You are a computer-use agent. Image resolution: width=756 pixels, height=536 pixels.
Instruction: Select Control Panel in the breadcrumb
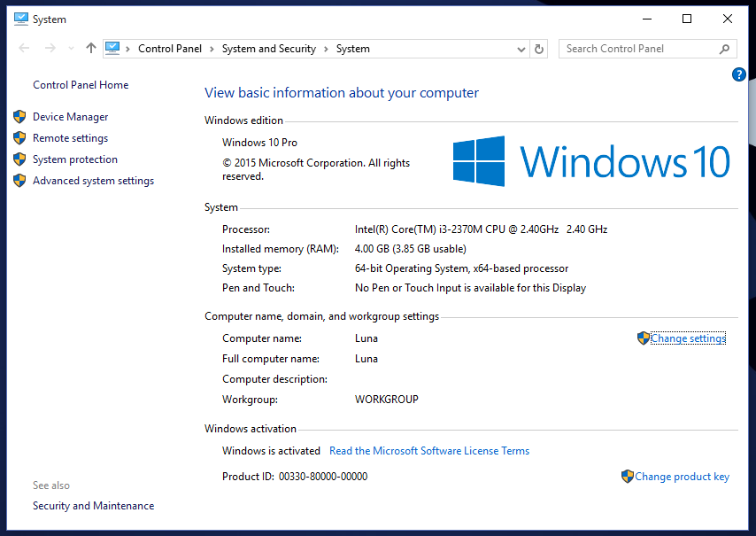pos(170,49)
